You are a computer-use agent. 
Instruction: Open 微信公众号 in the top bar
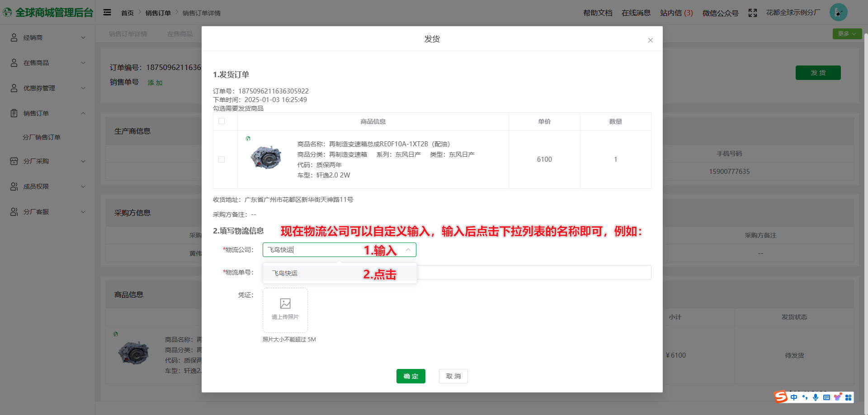click(x=720, y=13)
